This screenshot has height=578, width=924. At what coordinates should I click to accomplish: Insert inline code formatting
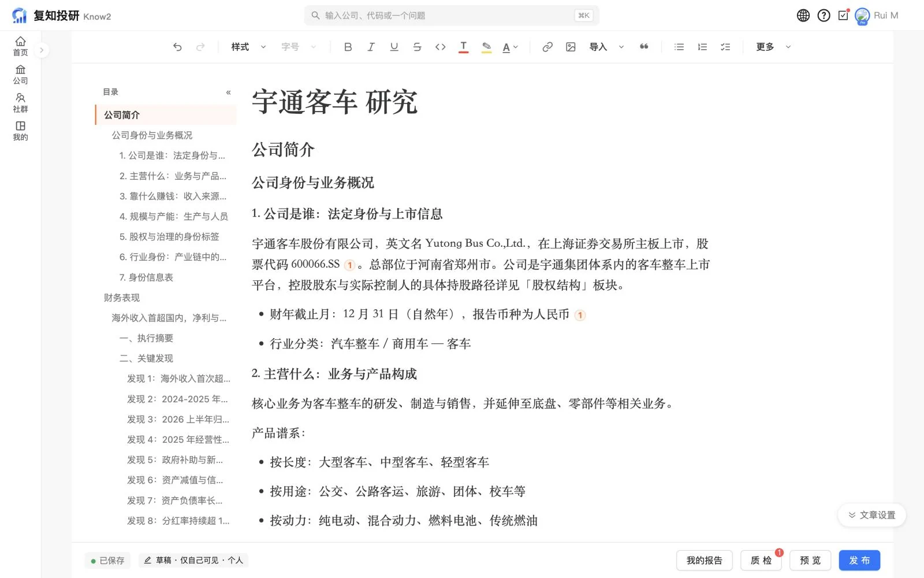[x=440, y=47]
